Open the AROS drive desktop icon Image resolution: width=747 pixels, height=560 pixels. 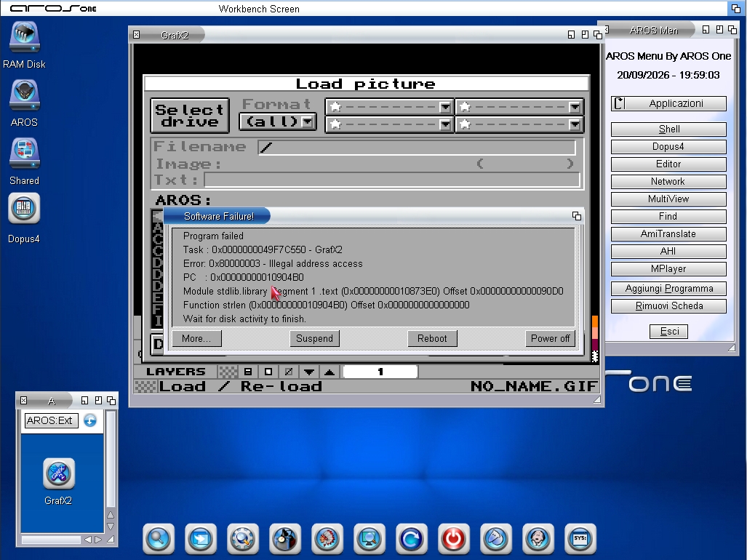[x=24, y=95]
